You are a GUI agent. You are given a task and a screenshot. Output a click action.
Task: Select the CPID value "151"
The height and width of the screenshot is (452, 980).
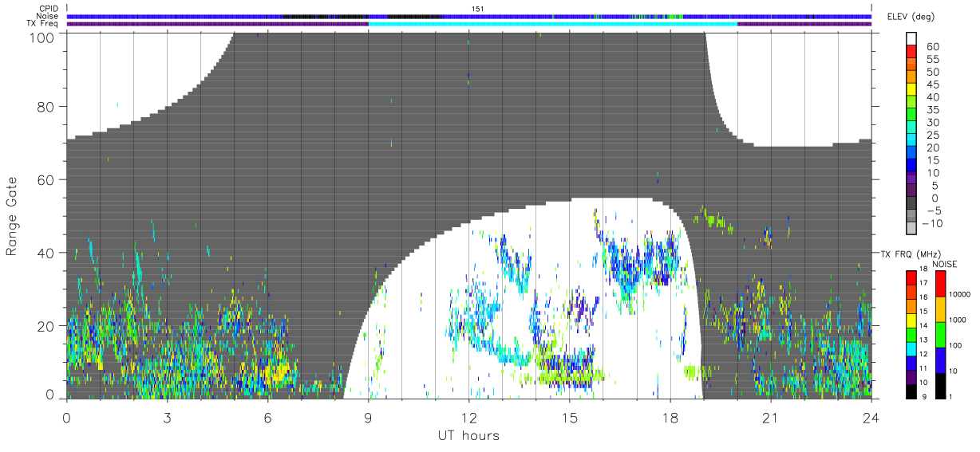[478, 9]
